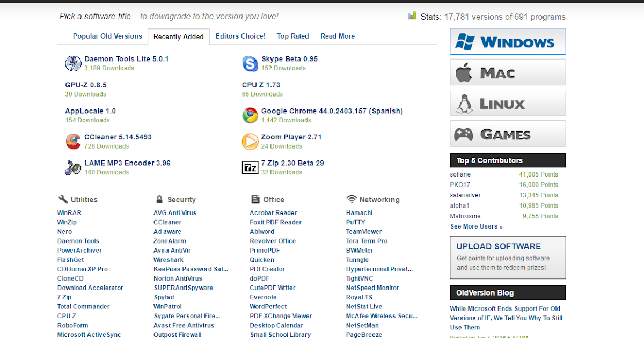Open TightVNC in Networking list
Viewport: 644px width, 338px height.
coord(360,278)
